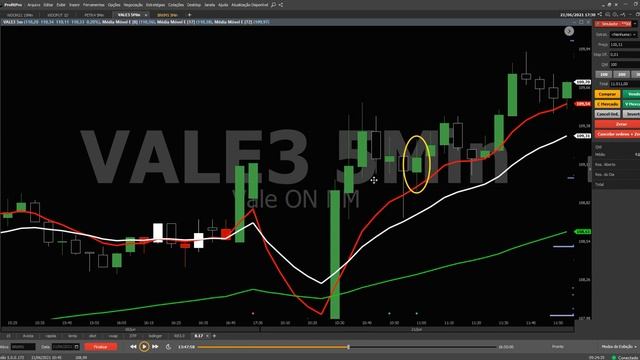This screenshot has width=640, height=360.
Task: Click the share icon in menu bar
Action: pyautogui.click(x=281, y=5)
